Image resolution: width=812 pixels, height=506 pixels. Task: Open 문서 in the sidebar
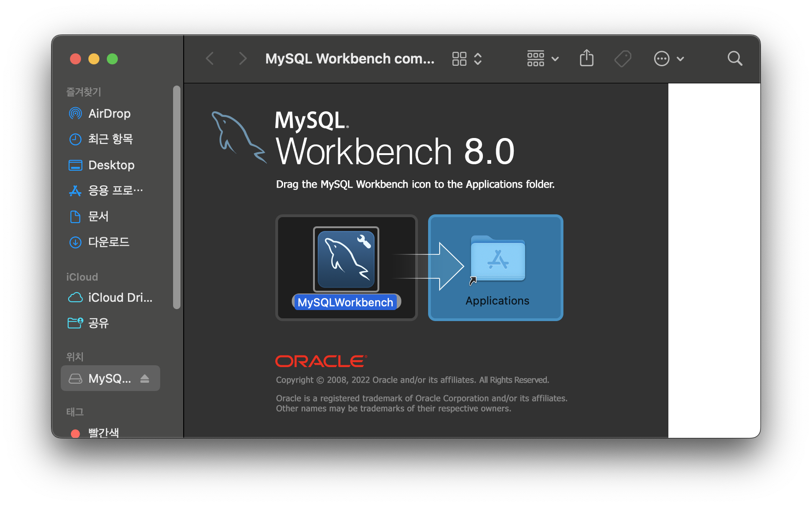point(110,216)
